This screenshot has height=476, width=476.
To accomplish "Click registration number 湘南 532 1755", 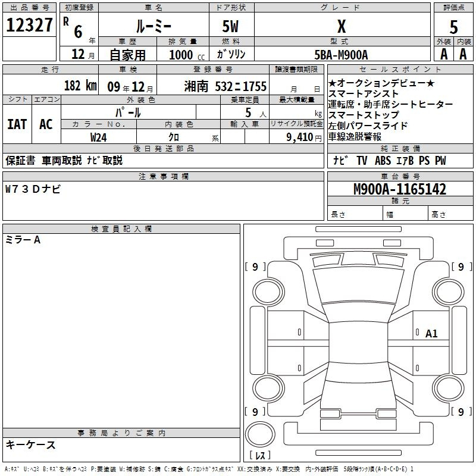I will pyautogui.click(x=225, y=86).
